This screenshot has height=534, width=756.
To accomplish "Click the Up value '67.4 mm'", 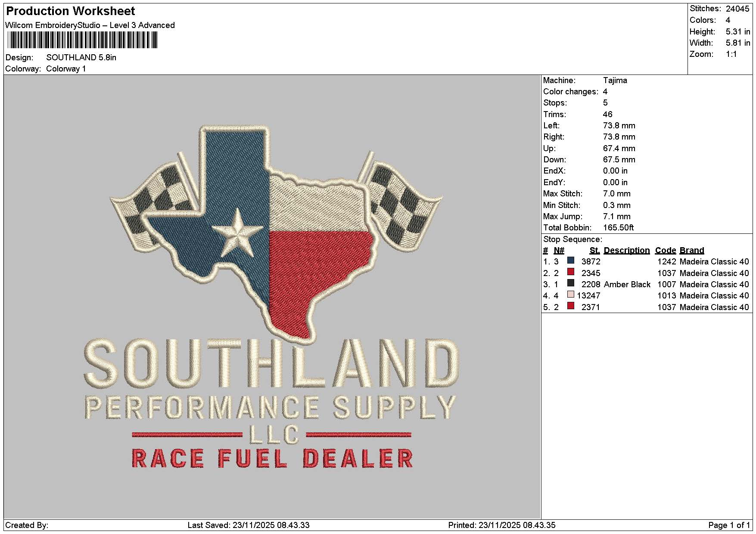I will click(x=619, y=149).
